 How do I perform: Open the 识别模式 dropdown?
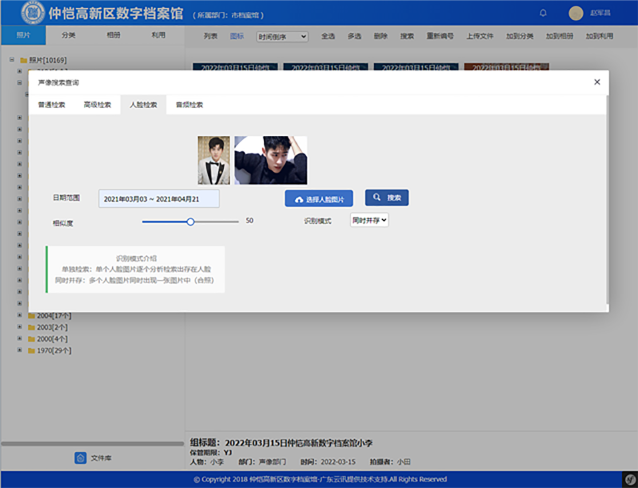click(369, 219)
